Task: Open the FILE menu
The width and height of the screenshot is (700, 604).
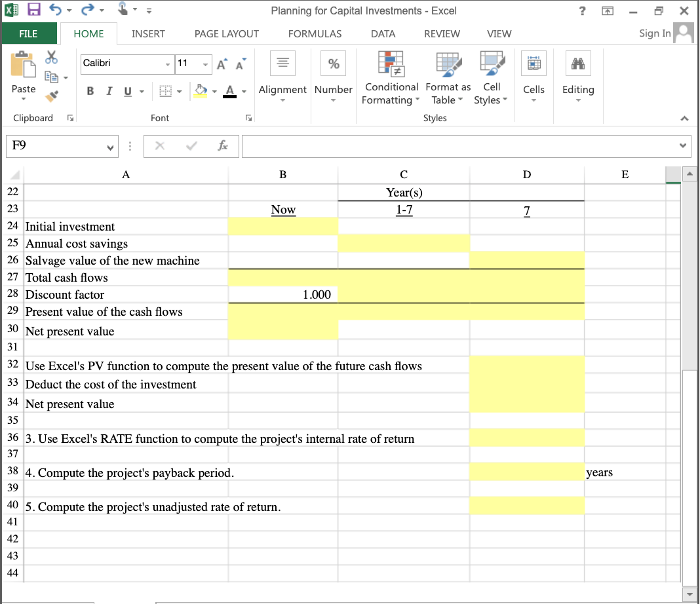Action: coord(29,33)
